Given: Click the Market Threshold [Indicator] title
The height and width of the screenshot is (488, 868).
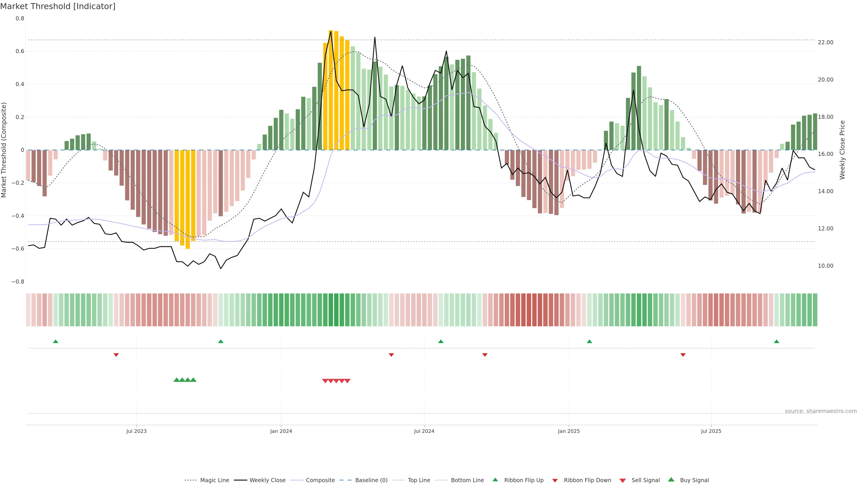Looking at the screenshot, I should (x=58, y=6).
